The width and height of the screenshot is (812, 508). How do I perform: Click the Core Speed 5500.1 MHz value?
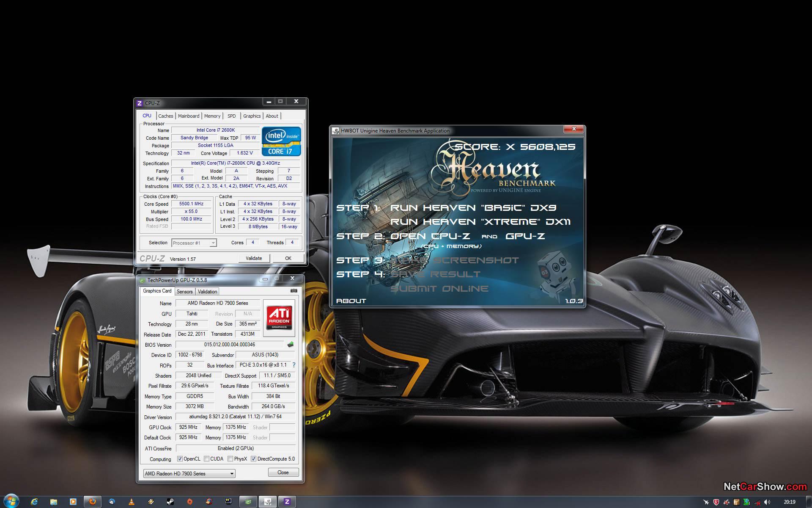(192, 204)
